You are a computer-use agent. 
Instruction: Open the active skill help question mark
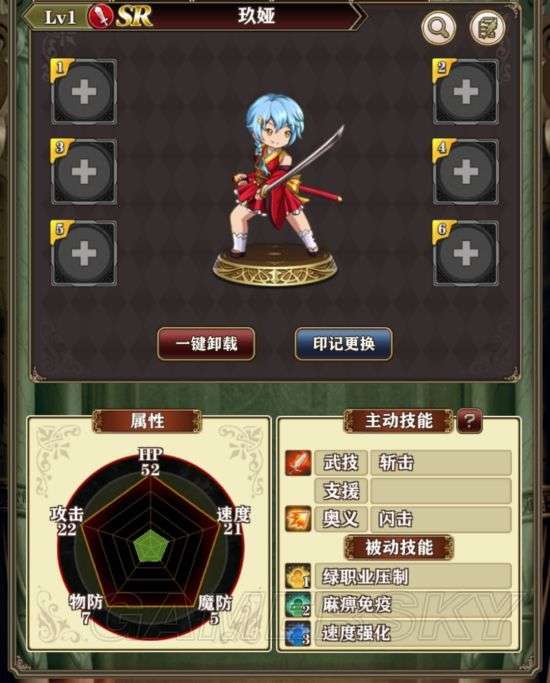pos(469,421)
